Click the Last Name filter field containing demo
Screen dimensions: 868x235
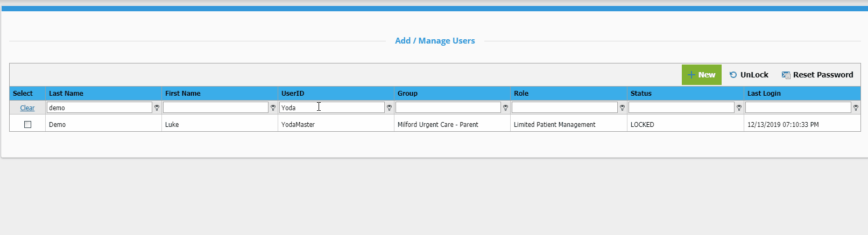(x=100, y=108)
